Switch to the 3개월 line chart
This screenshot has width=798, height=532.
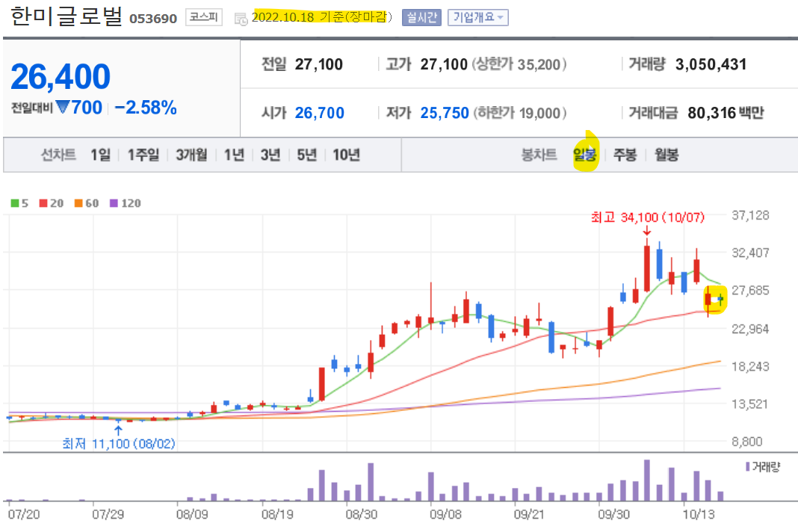coord(191,155)
